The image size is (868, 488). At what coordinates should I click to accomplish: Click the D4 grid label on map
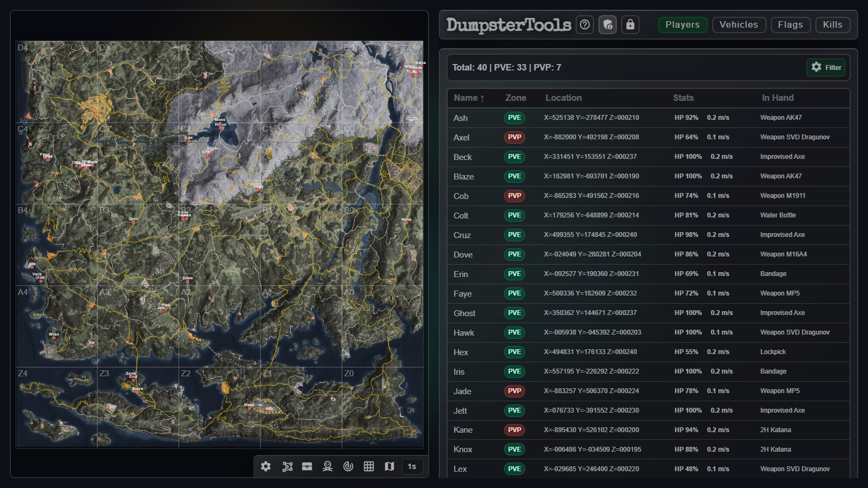pos(23,48)
